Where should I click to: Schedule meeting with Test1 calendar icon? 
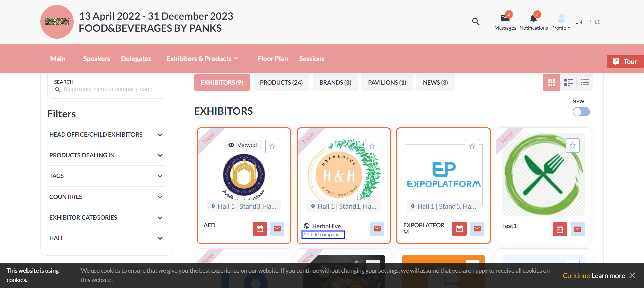click(x=560, y=229)
